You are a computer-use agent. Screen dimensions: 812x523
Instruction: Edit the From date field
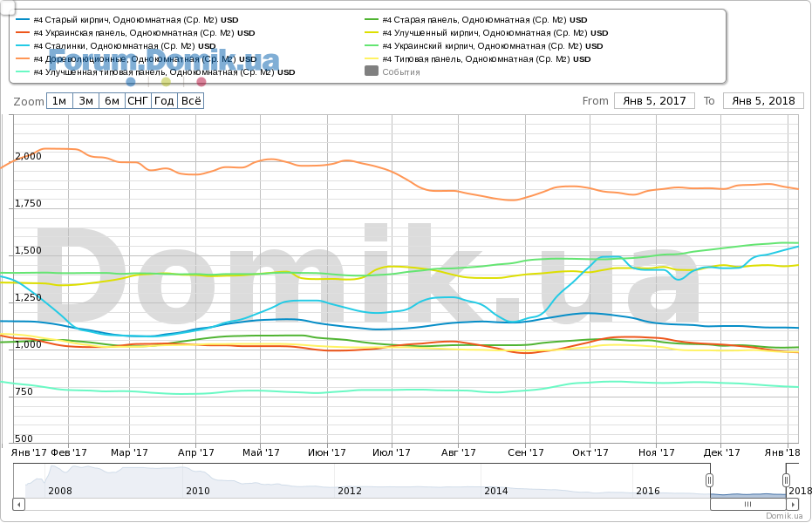(x=654, y=101)
